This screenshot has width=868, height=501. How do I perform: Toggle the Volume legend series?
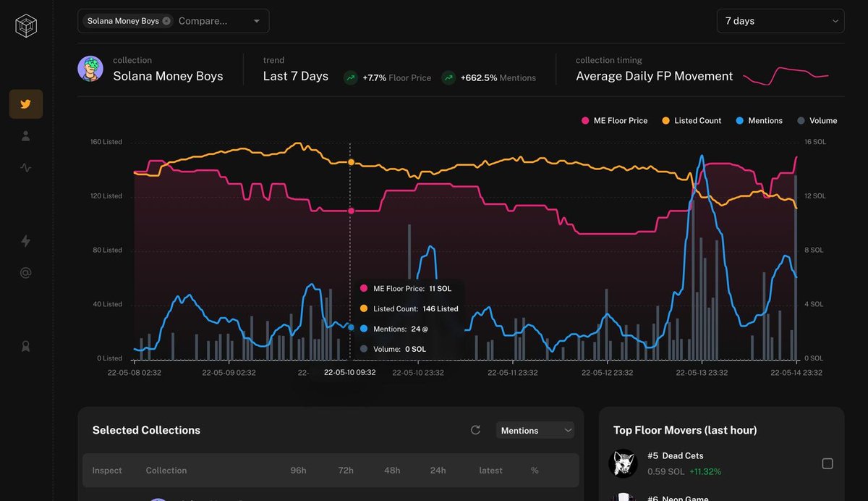pos(817,121)
